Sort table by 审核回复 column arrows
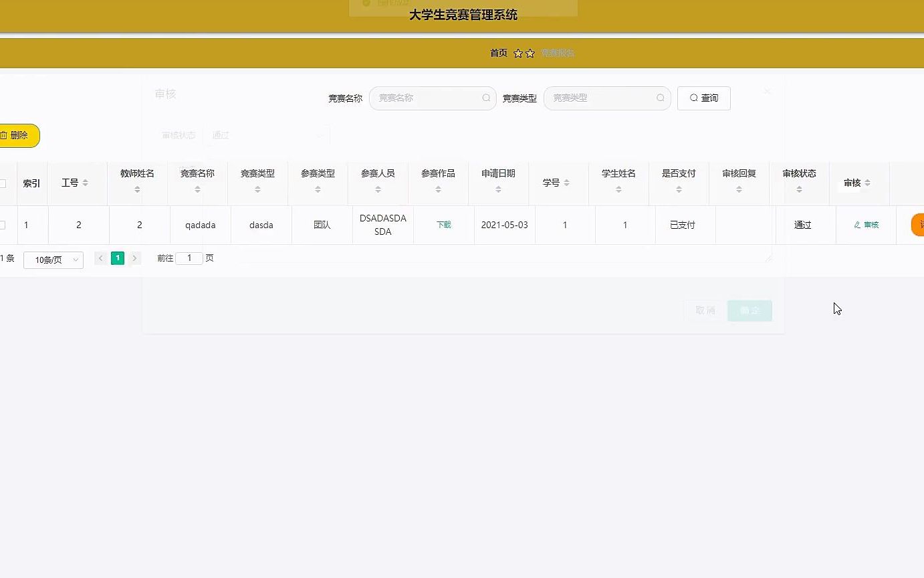 tap(739, 189)
